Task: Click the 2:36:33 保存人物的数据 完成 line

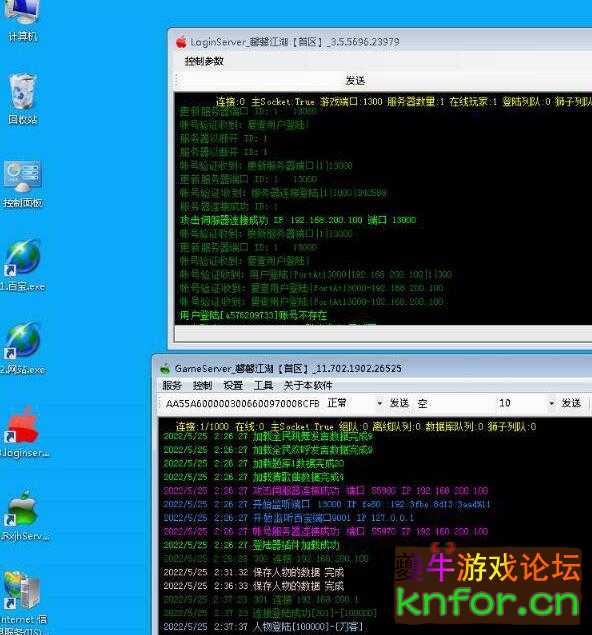Action: point(253,586)
